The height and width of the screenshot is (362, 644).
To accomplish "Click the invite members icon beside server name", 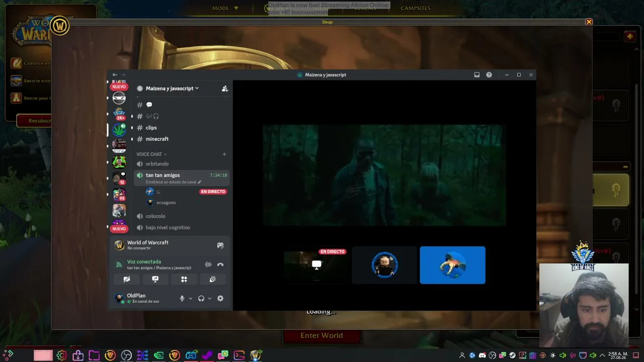I will (225, 88).
